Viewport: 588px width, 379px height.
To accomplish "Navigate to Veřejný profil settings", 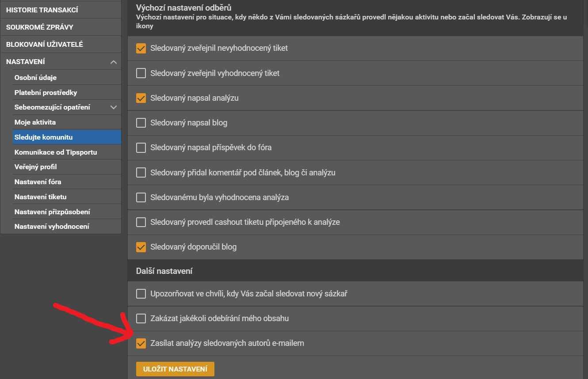I will pos(35,167).
